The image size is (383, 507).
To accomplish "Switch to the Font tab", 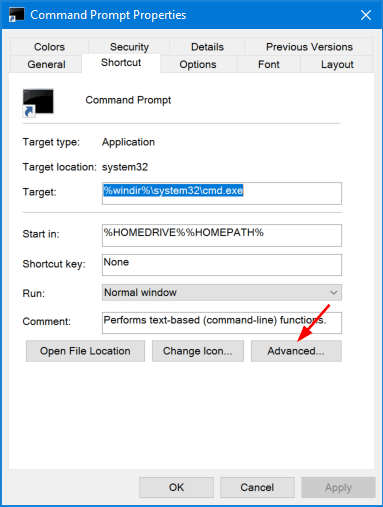I will point(269,64).
